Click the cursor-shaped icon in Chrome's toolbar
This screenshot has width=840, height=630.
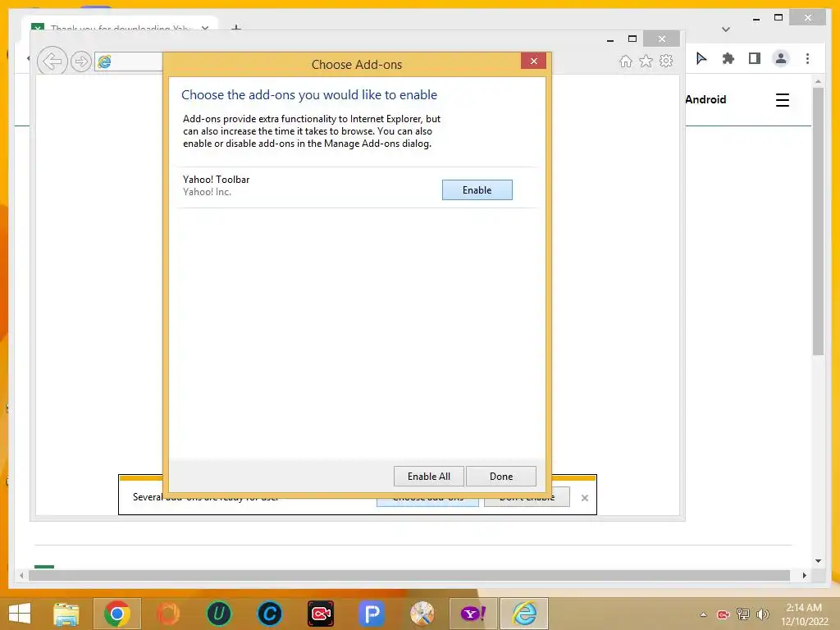click(701, 58)
